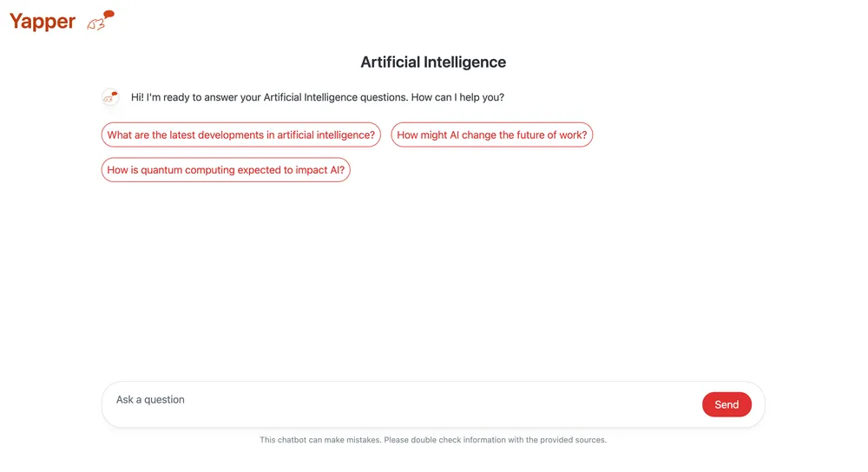Click the Yapper hand-and-speech-bubble logo icon
Viewport: 868px width, 472px height.
(100, 21)
